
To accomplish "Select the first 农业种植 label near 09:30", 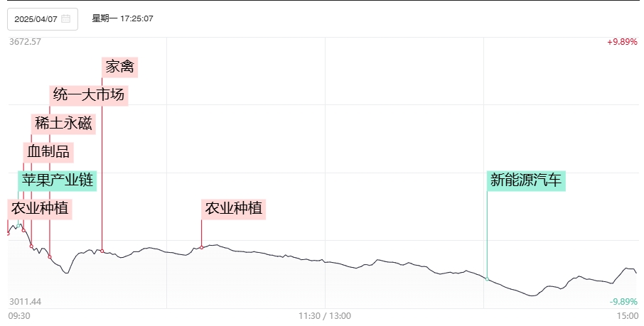I will coord(40,209).
